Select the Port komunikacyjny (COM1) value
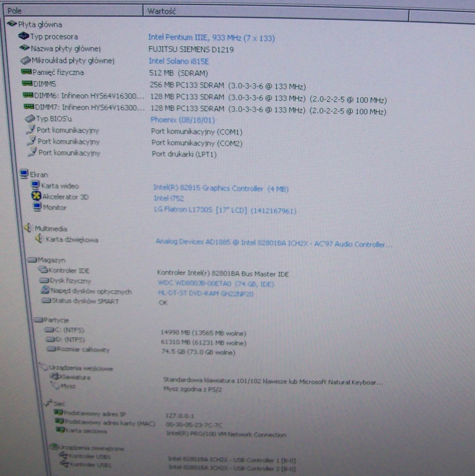Viewport: 475px width, 476px height. (x=197, y=132)
